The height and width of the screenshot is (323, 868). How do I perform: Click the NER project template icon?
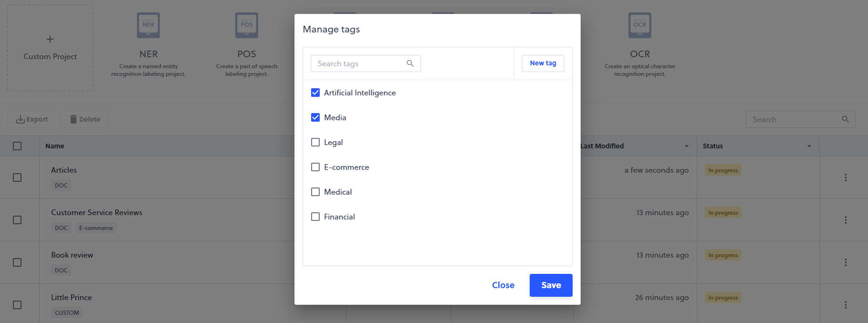(148, 25)
